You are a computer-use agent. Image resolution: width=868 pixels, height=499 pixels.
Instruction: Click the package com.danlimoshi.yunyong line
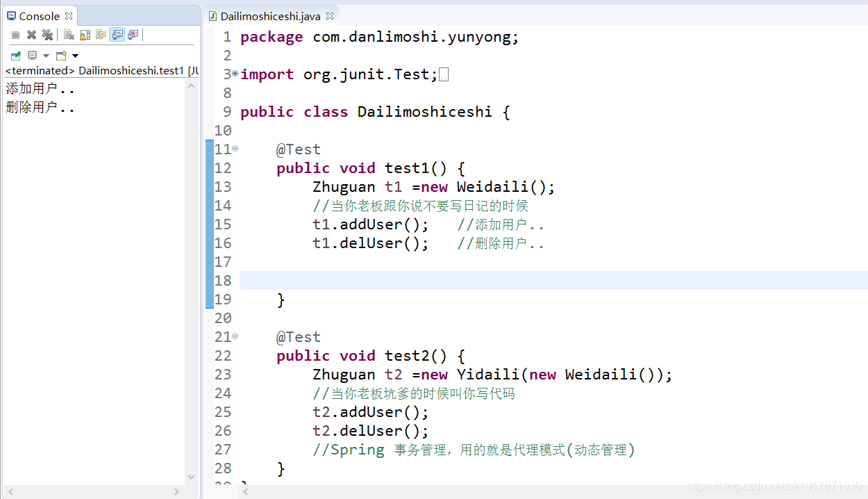coord(380,37)
